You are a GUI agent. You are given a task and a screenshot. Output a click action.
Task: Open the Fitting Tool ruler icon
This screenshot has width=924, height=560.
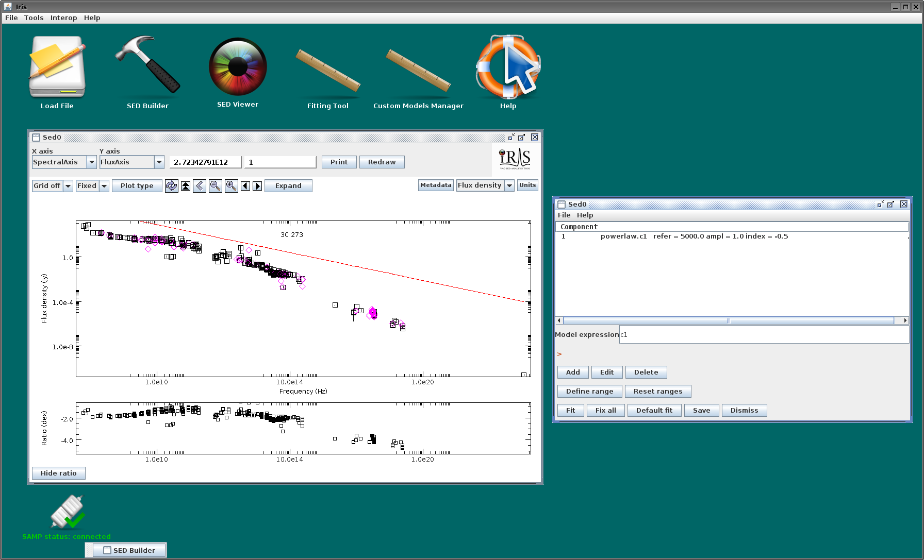[x=328, y=71]
